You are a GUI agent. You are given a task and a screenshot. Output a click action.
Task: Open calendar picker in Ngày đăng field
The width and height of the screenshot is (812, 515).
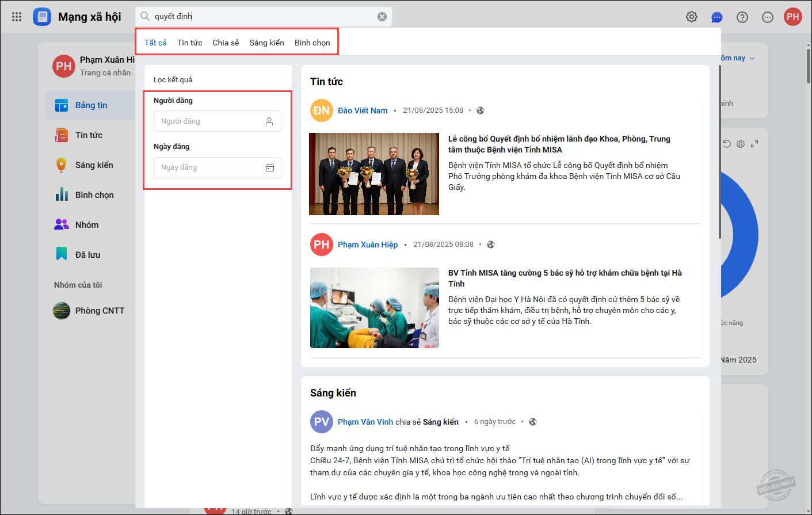[269, 167]
